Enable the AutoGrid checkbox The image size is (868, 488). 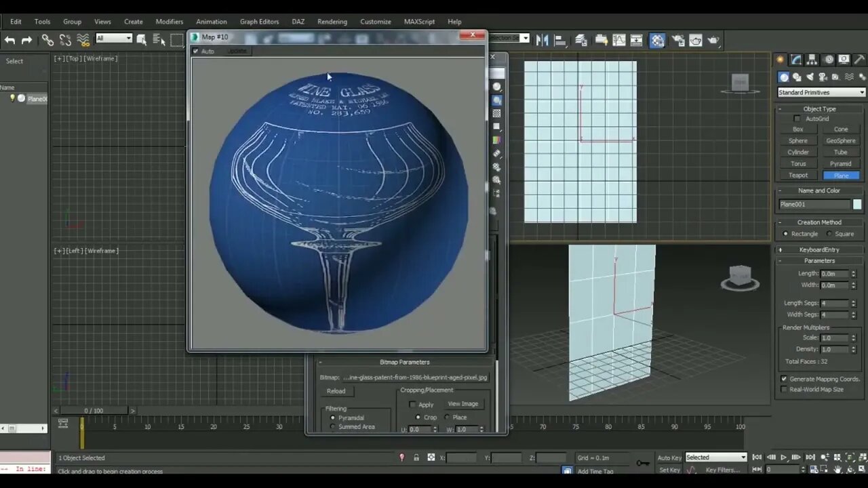click(x=797, y=119)
